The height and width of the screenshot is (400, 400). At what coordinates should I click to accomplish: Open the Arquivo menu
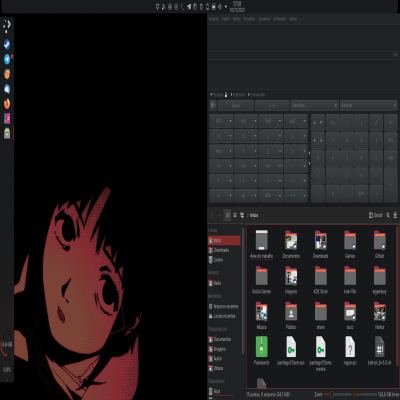tap(214, 19)
